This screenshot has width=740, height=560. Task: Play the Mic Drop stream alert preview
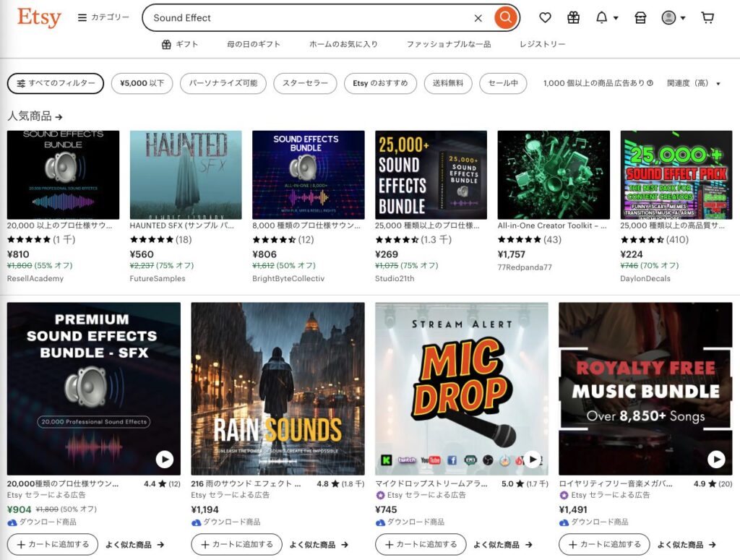point(533,459)
